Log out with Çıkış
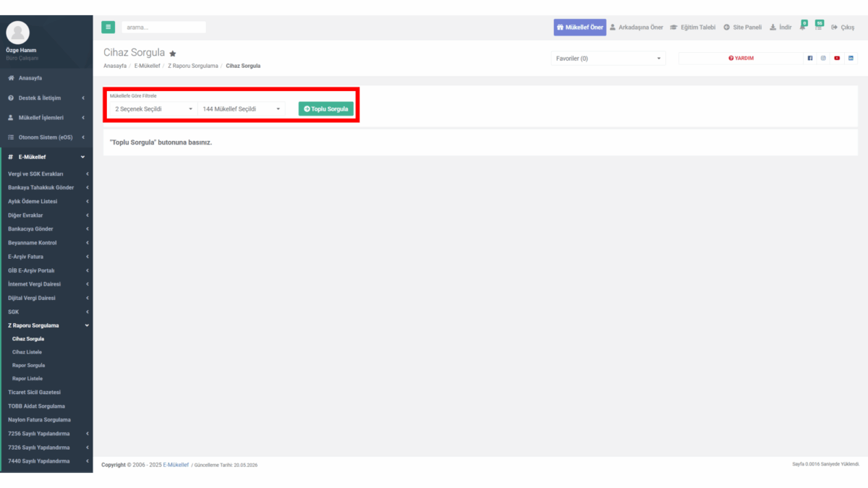The width and height of the screenshot is (868, 488). click(843, 27)
